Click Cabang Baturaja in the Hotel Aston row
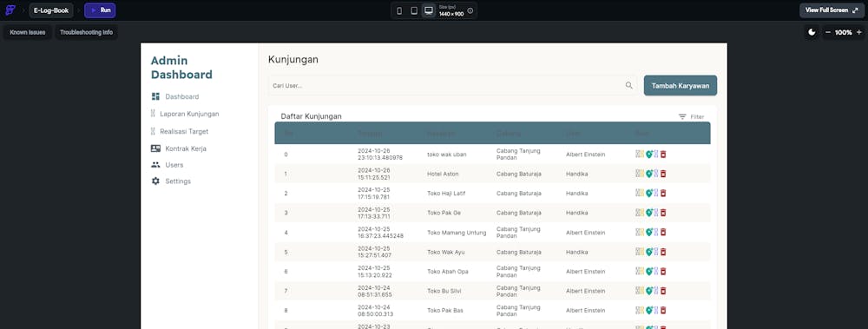This screenshot has height=329, width=868. coord(519,174)
